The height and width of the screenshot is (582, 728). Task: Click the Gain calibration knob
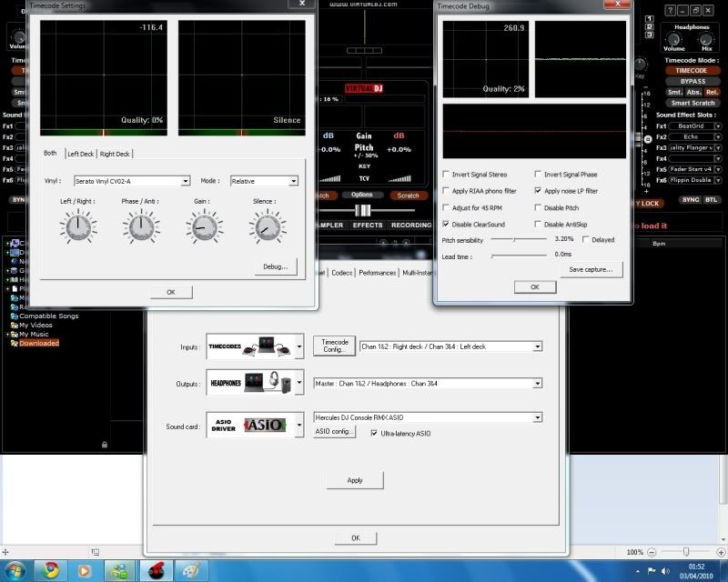[x=204, y=227]
